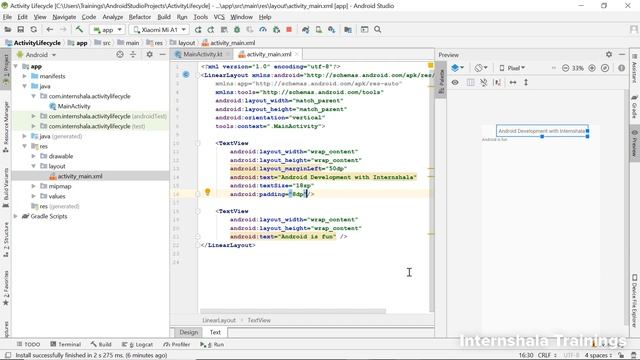The width and height of the screenshot is (640, 360).
Task: Expand the manifests folder
Action: 24,76
